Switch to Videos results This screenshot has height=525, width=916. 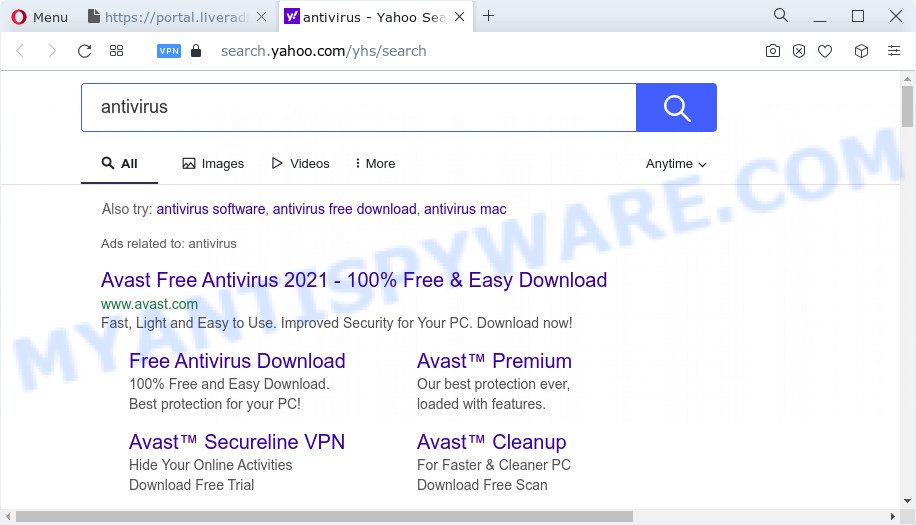pyautogui.click(x=300, y=164)
